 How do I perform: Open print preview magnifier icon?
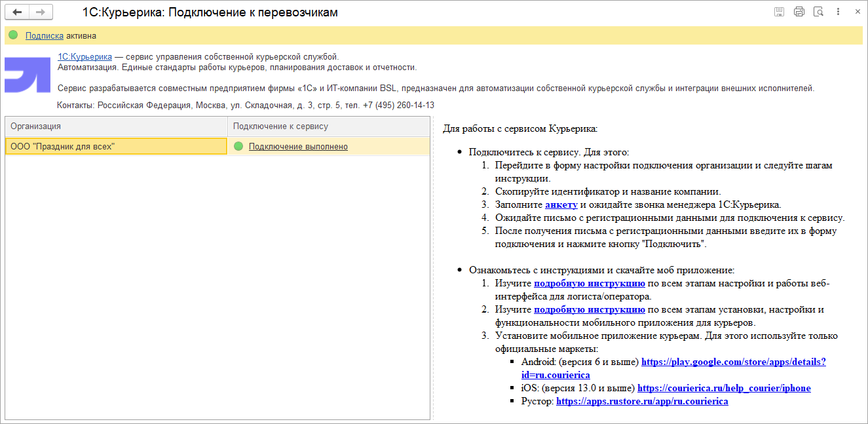818,12
